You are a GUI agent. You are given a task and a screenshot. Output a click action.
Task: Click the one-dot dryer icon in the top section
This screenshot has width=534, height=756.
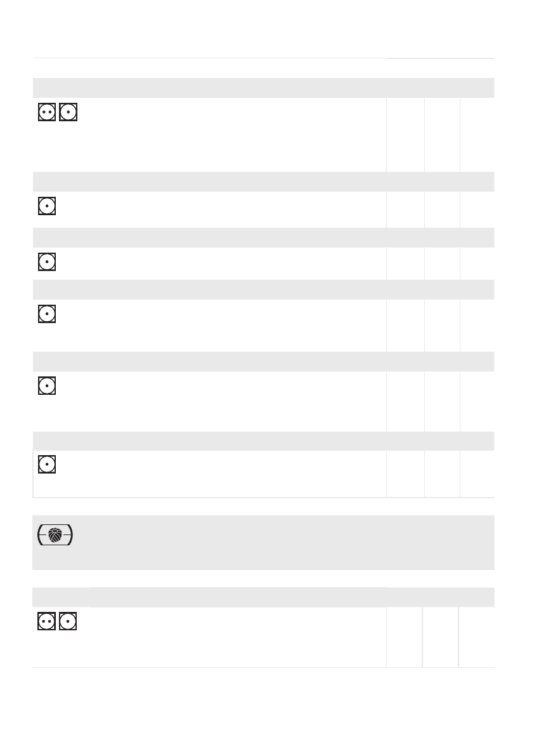pos(68,112)
